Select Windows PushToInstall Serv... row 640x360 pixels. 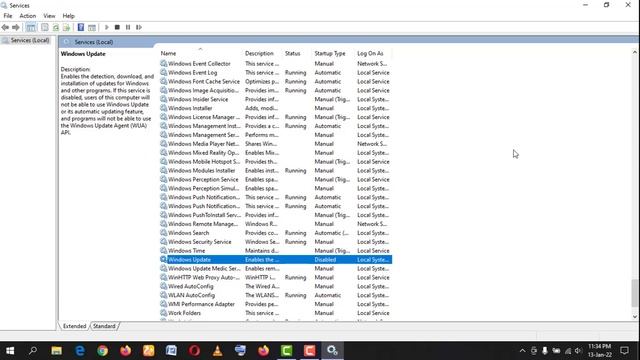point(276,215)
